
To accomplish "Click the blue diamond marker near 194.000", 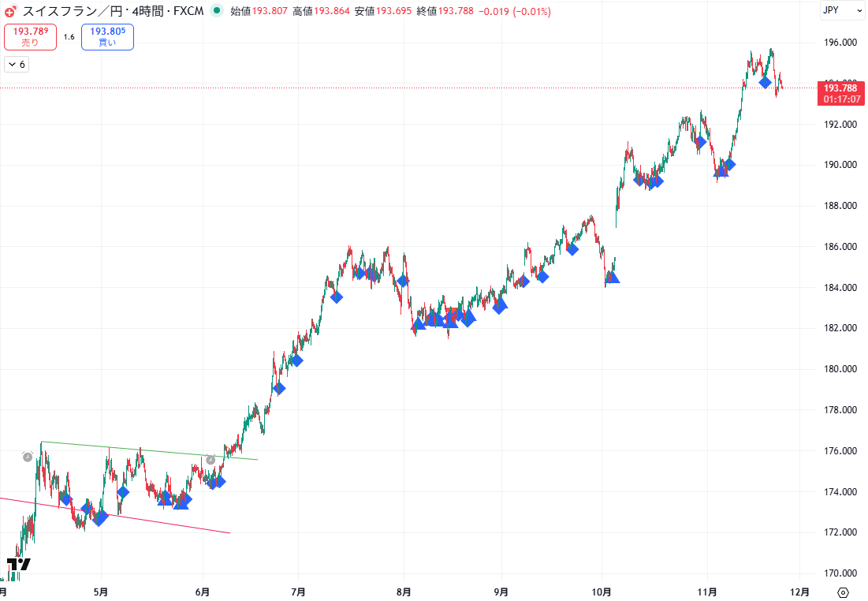I will (765, 82).
